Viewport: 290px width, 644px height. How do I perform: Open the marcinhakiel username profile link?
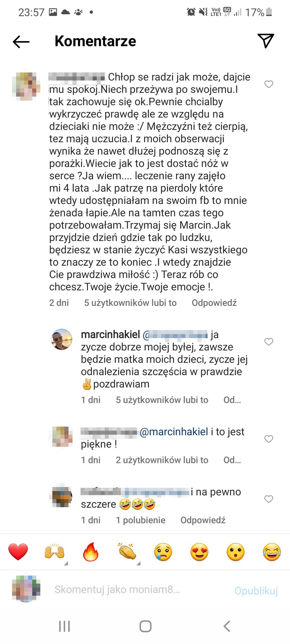click(110, 334)
